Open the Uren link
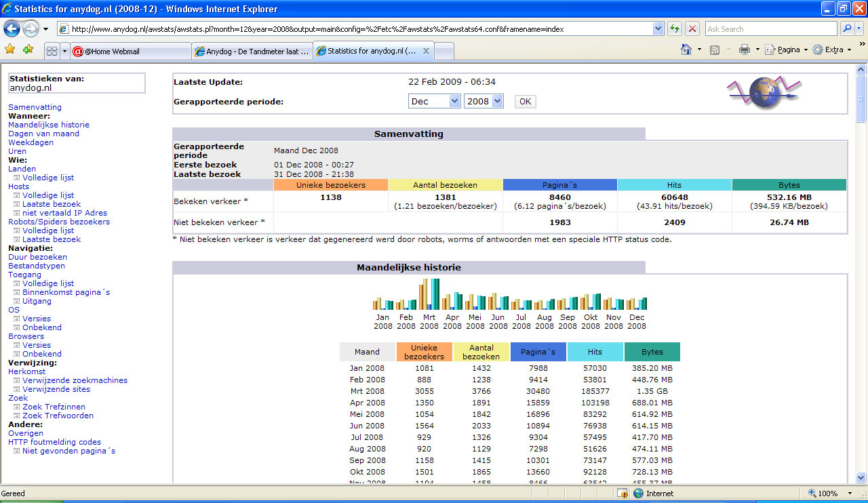The height and width of the screenshot is (503, 868). (17, 151)
